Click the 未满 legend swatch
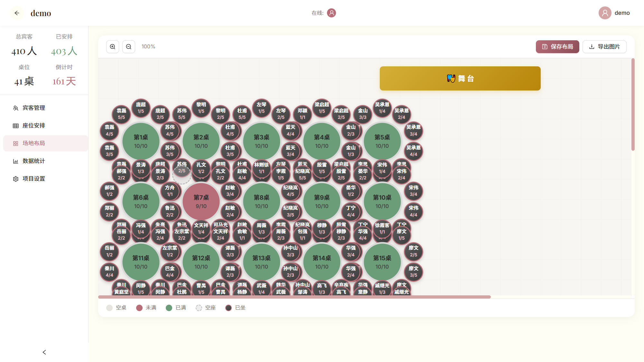The height and width of the screenshot is (362, 644). coord(139,308)
